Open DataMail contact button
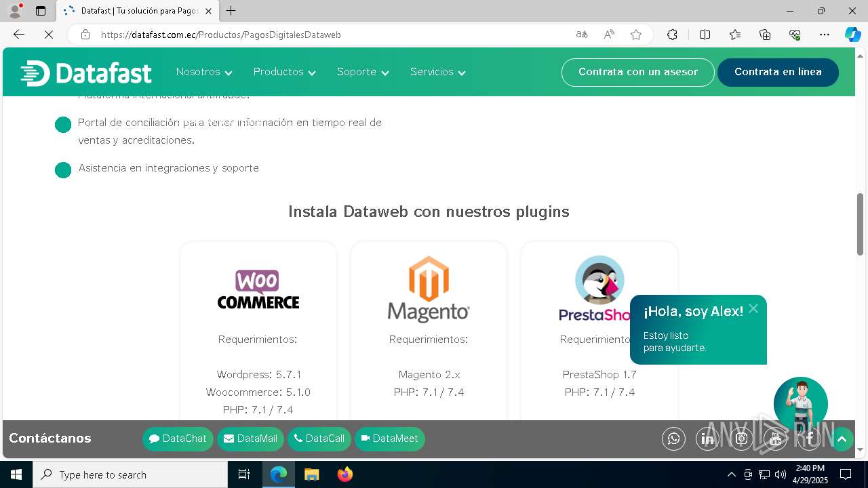 [x=251, y=439]
